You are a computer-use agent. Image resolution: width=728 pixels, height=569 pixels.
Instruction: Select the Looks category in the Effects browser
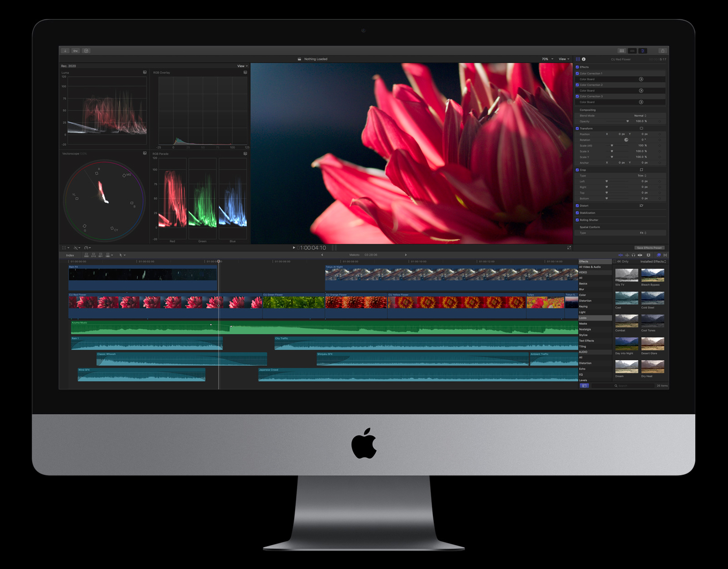click(584, 318)
